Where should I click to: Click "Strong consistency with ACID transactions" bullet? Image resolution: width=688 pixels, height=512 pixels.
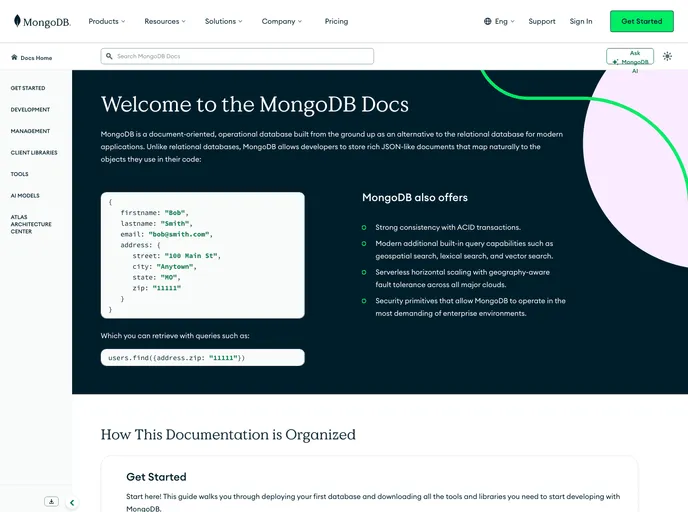point(448,227)
